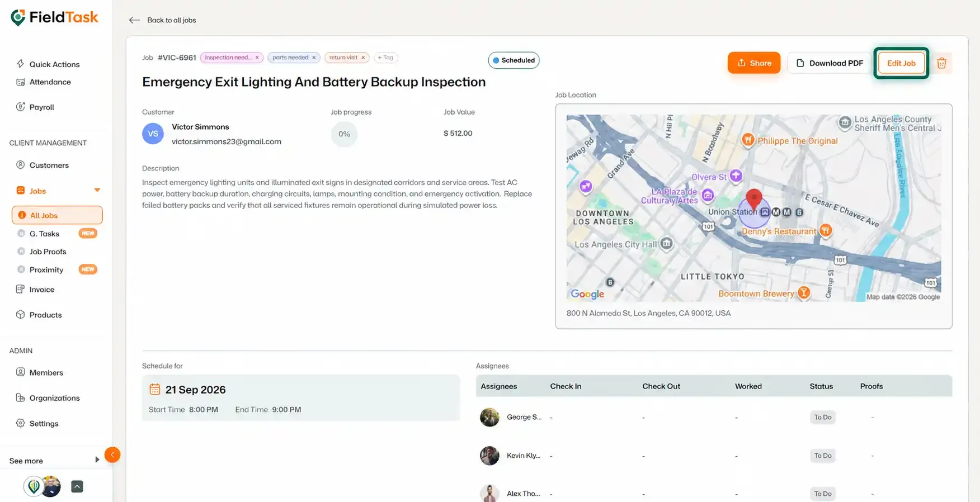Remove the 'parts needed' tag
Screen dimensions: 980x502
tap(314, 58)
